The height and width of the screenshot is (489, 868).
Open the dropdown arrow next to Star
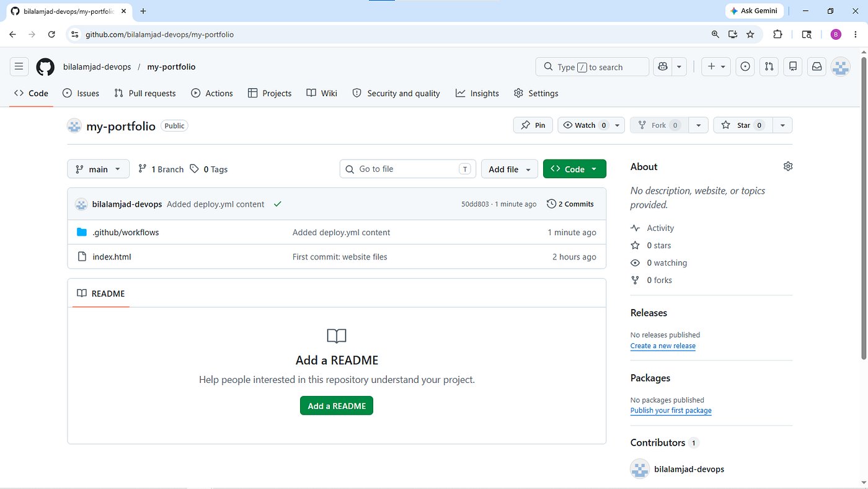(782, 125)
